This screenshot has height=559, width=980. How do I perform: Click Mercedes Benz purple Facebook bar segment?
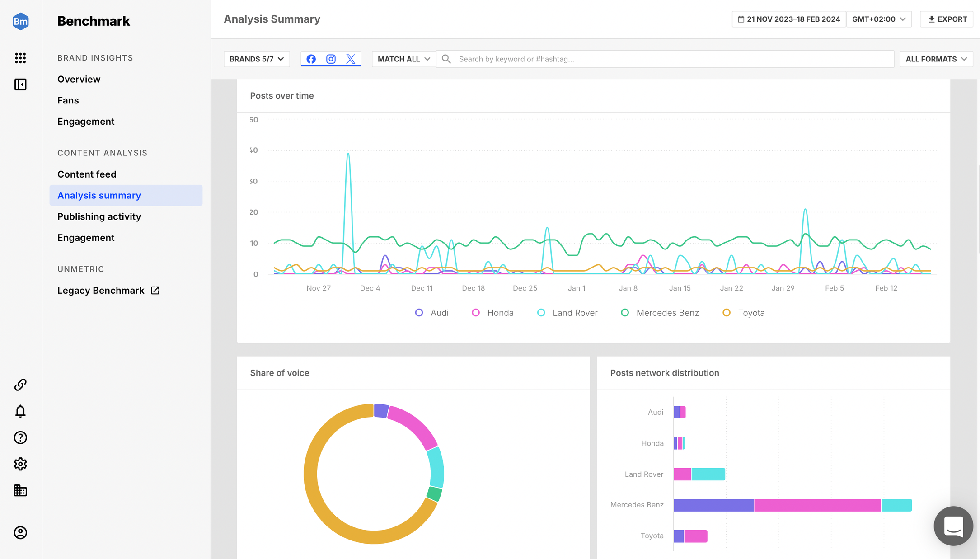tap(713, 505)
